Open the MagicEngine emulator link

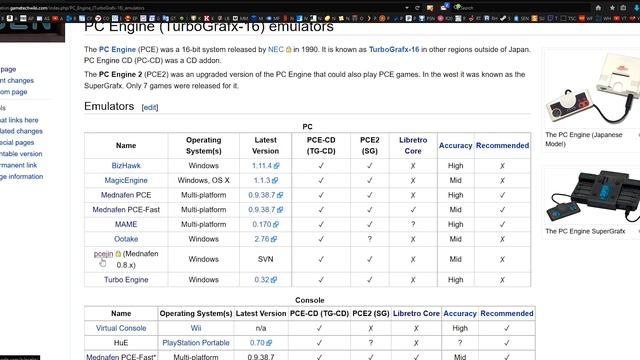(126, 180)
